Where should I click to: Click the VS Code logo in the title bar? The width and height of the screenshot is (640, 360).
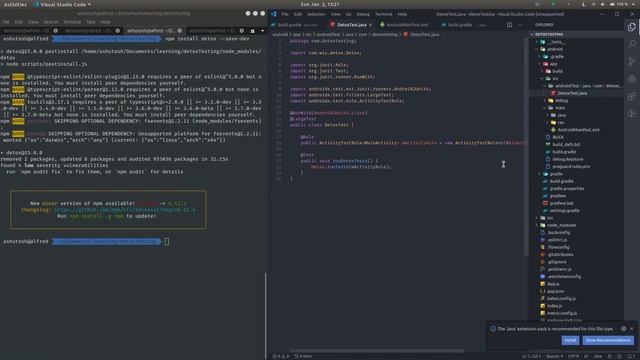(274, 14)
